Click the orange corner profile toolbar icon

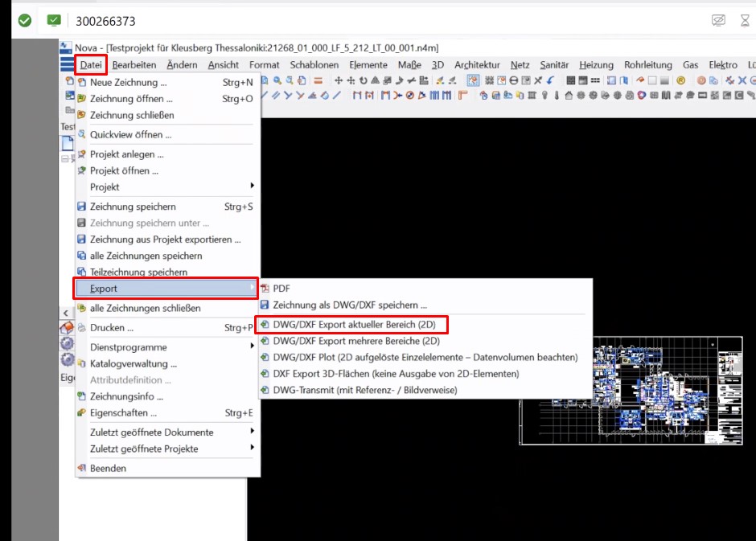click(x=463, y=96)
